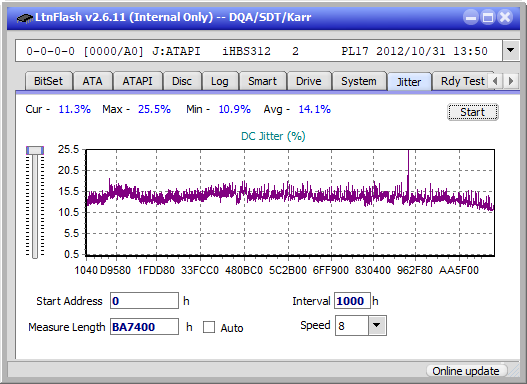Click the Online update button
Screen dimensions: 527x384
(x=466, y=371)
